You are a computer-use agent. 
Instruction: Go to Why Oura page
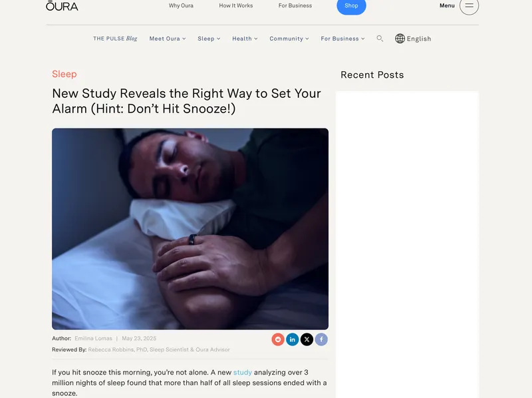point(181,5)
